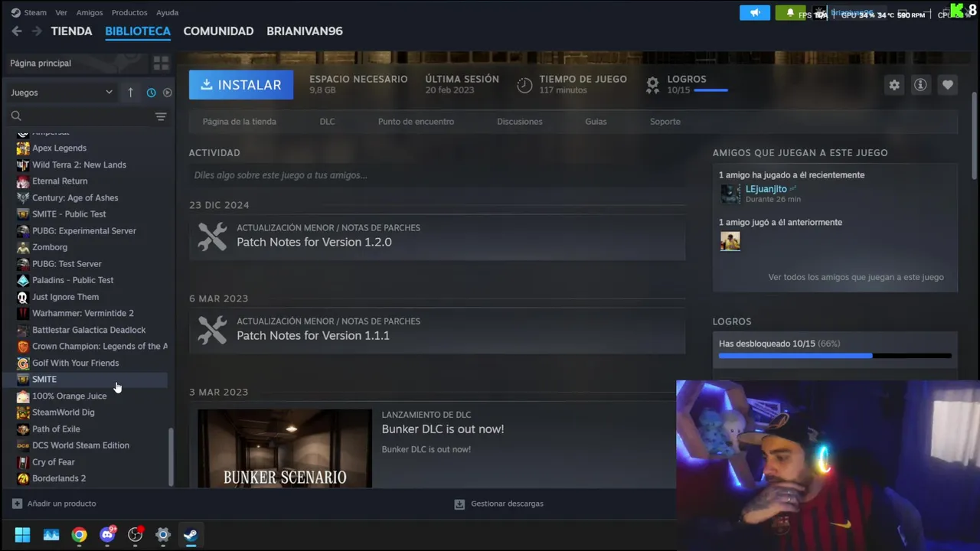Click the INSTALAR button
Screen dimensions: 980x551
point(241,85)
